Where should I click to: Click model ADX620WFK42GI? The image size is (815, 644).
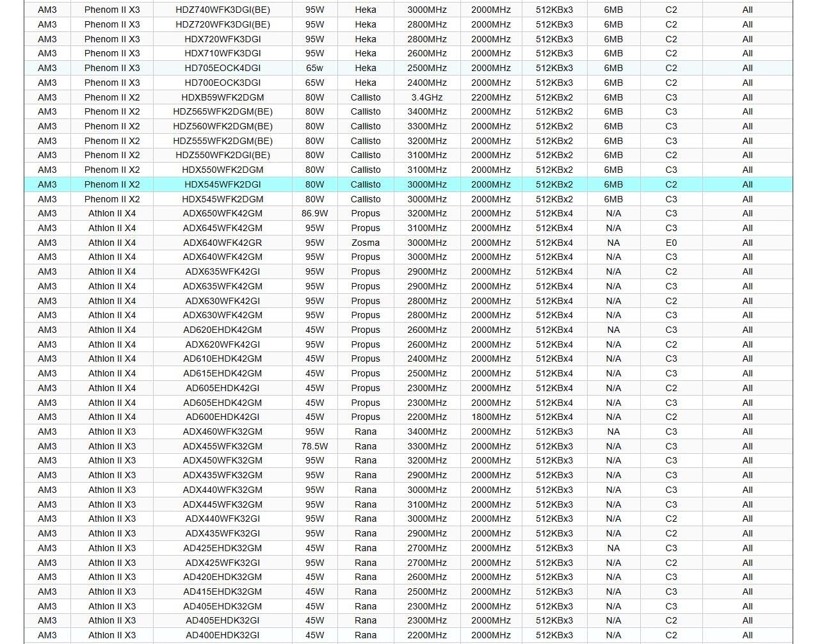[x=222, y=344]
